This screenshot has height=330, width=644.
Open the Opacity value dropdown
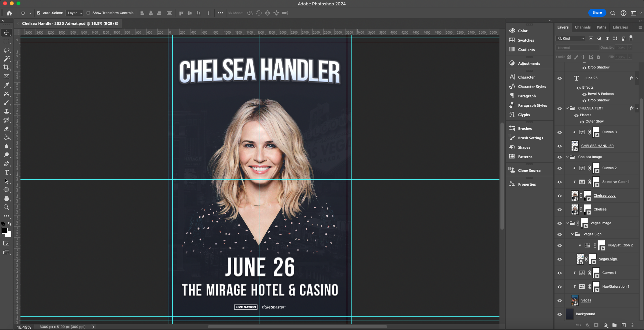[x=630, y=48]
